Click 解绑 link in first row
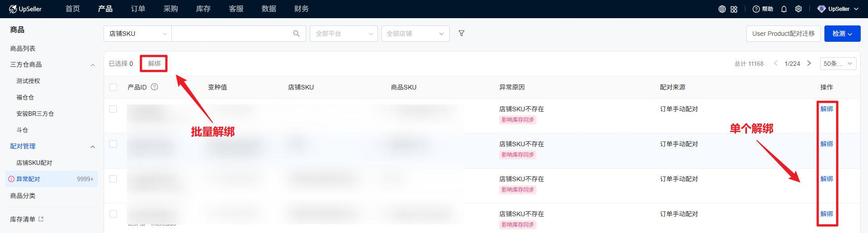868x233 pixels. click(826, 109)
